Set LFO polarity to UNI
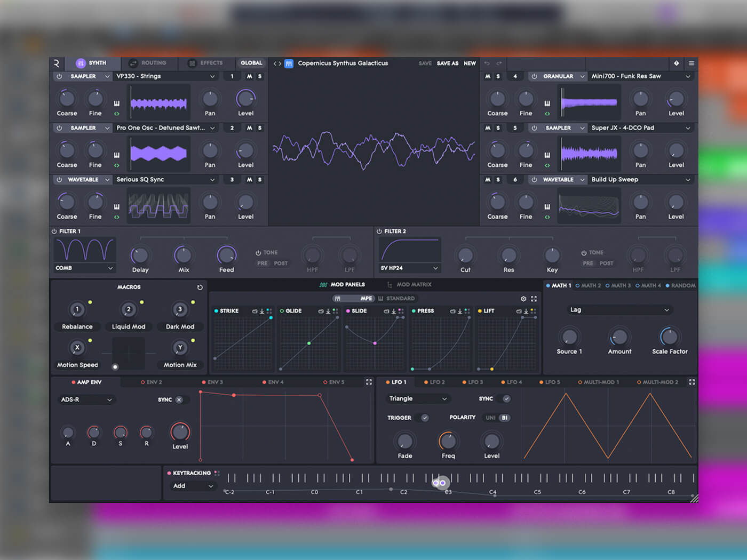Image resolution: width=747 pixels, height=560 pixels. (490, 418)
